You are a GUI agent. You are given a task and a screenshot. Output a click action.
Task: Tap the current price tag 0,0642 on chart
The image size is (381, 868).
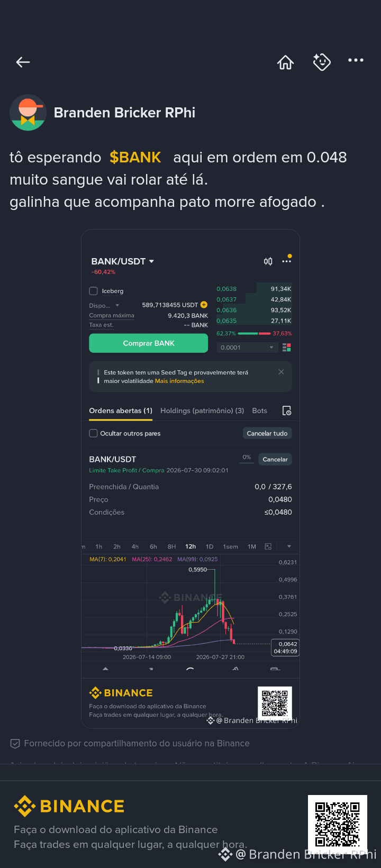coord(285,647)
